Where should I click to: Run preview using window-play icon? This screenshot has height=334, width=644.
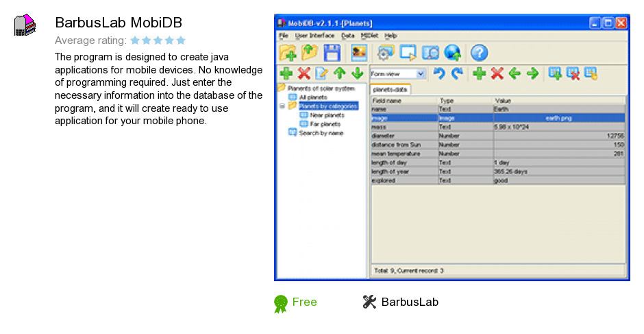(408, 53)
